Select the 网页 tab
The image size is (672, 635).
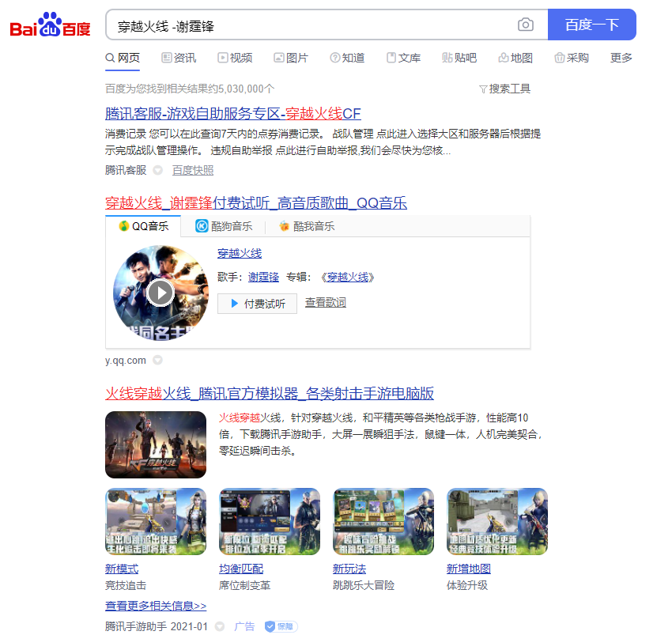pyautogui.click(x=123, y=58)
